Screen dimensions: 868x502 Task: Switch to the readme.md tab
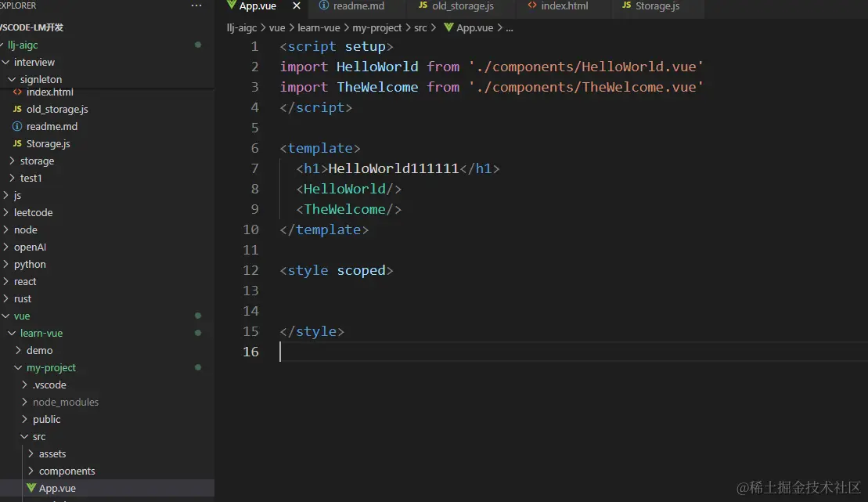point(358,6)
